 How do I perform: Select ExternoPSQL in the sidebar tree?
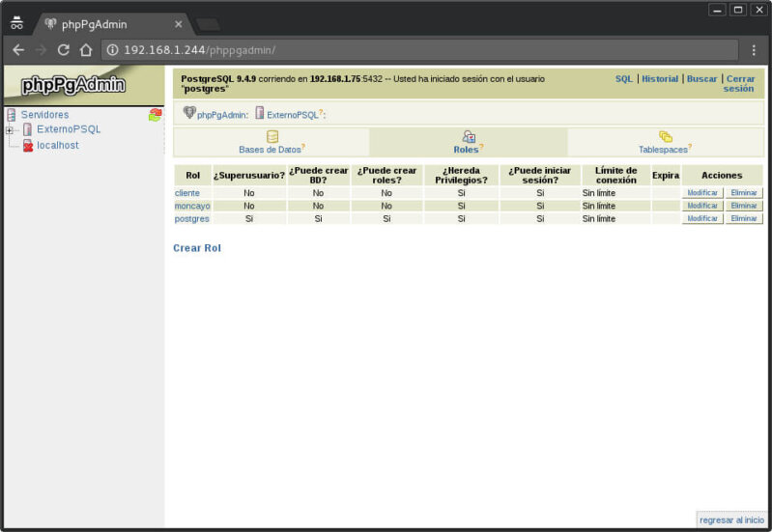coord(69,129)
